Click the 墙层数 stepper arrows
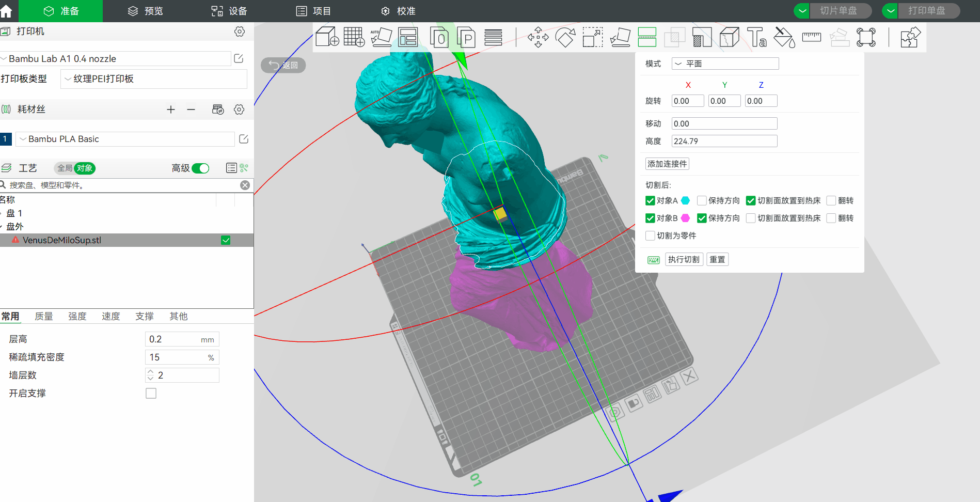The width and height of the screenshot is (980, 502). pyautogui.click(x=150, y=375)
